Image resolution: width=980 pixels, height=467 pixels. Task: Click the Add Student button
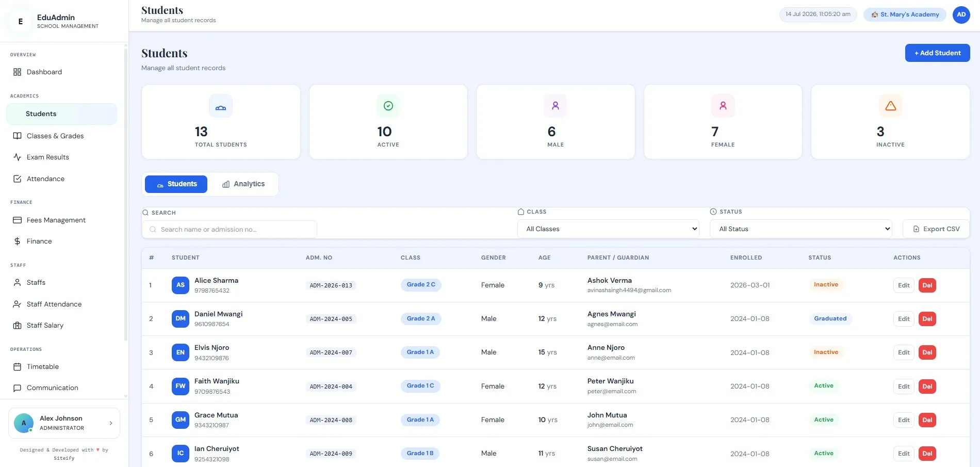937,53
